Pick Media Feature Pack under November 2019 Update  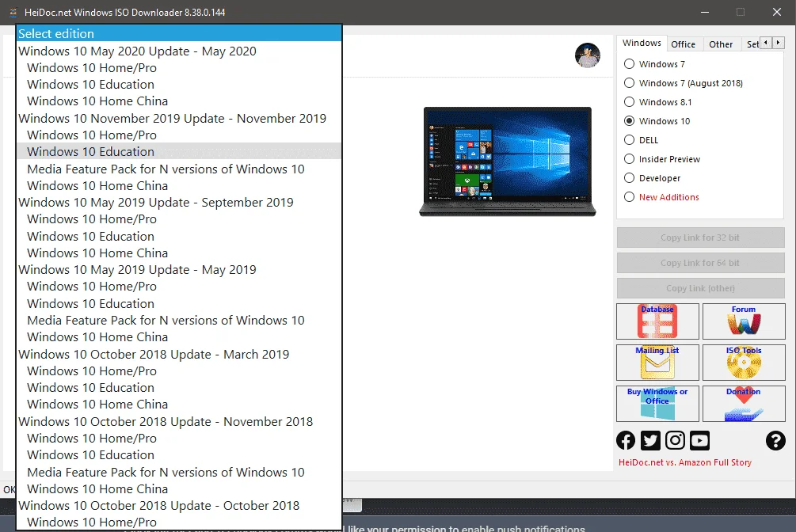179,169
